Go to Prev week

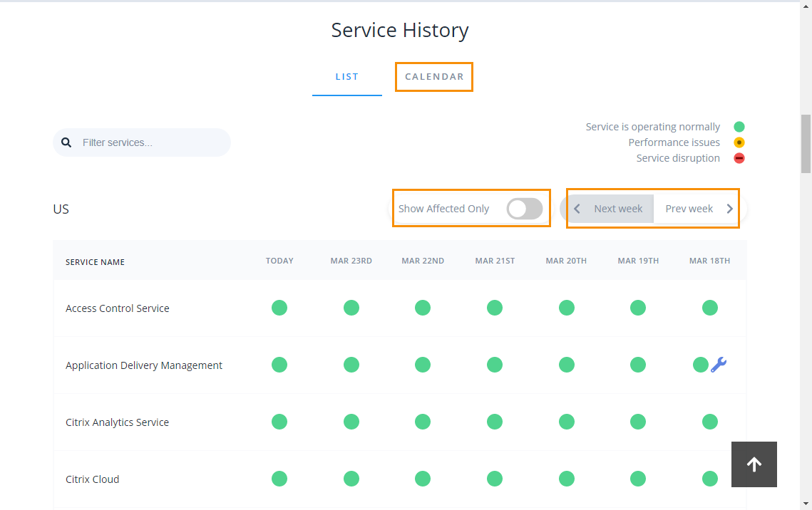[x=689, y=209]
